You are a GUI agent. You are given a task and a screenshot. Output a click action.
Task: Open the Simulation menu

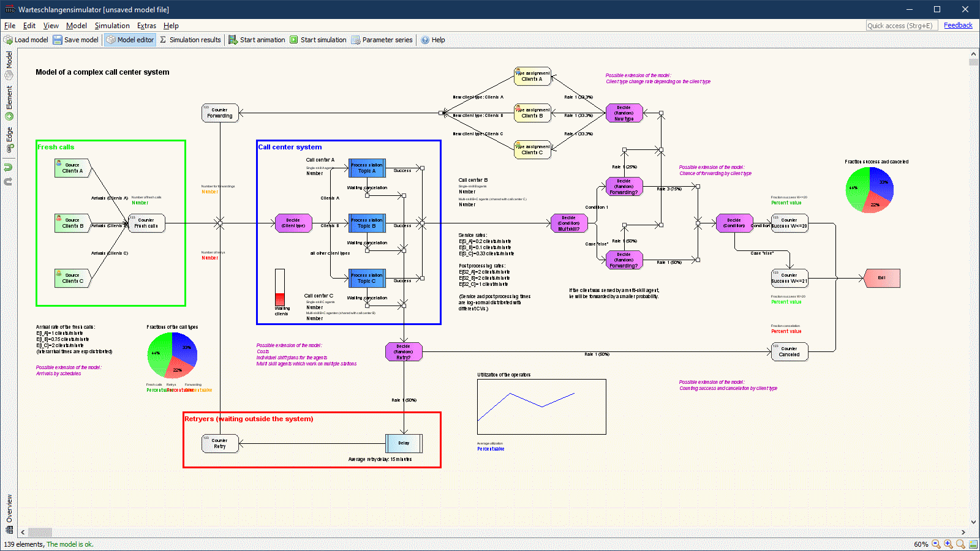(112, 26)
